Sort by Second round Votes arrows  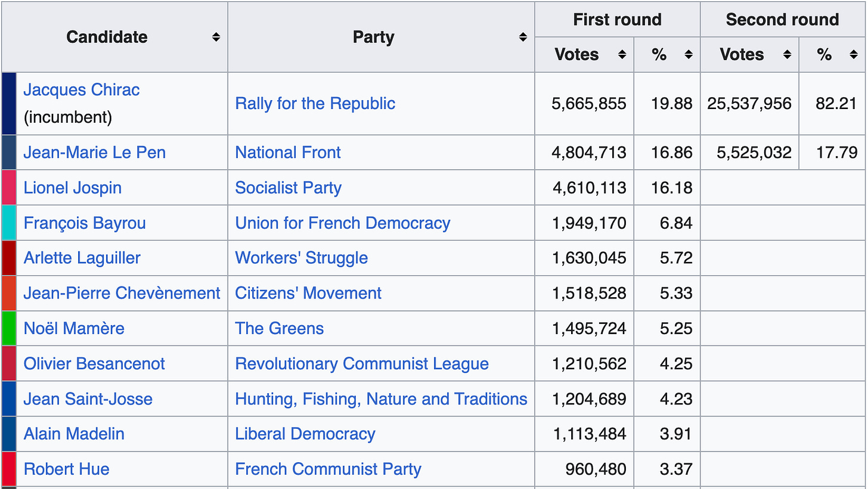click(x=787, y=55)
